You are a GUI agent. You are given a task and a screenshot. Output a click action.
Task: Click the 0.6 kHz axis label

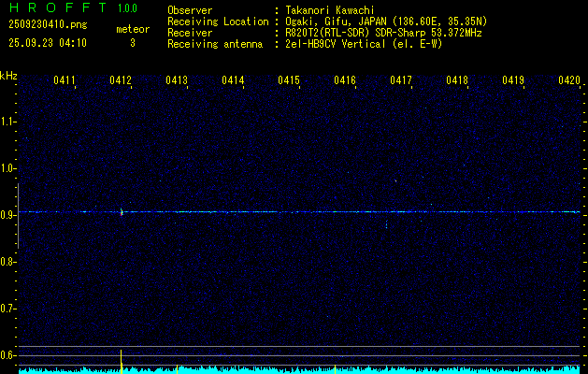click(x=7, y=355)
